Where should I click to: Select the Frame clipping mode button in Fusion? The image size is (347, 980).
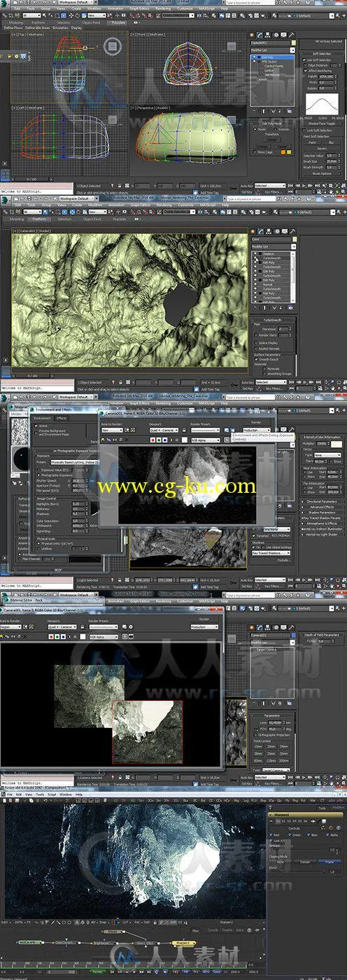(x=330, y=862)
